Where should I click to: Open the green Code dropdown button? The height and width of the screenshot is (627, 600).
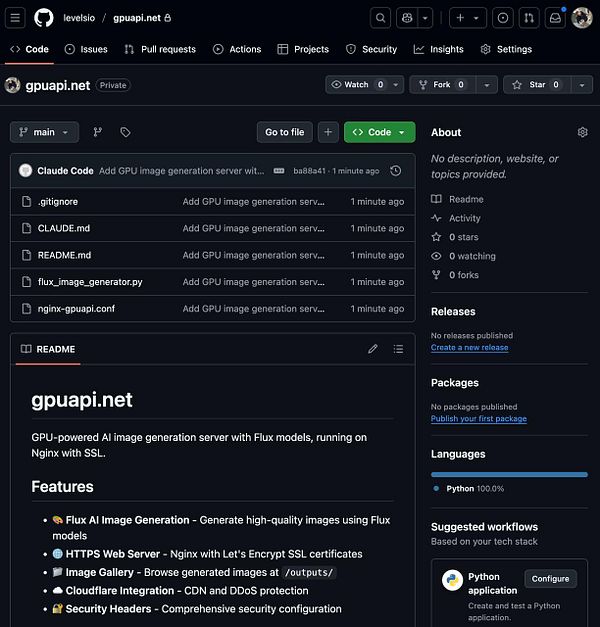(x=380, y=132)
